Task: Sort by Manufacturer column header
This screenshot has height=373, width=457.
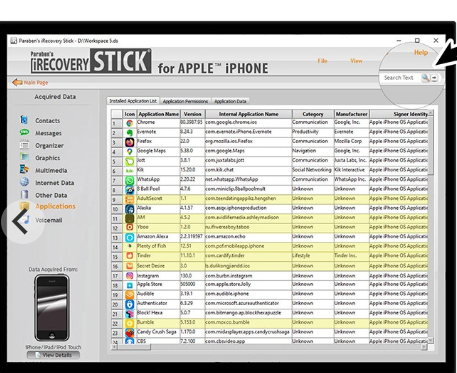Action: (352, 114)
